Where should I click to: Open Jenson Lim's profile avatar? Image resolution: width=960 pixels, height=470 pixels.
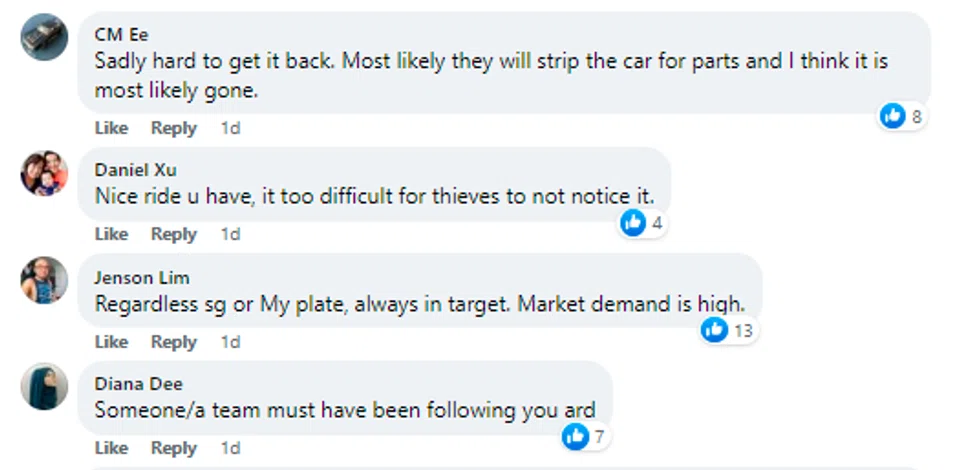[44, 281]
